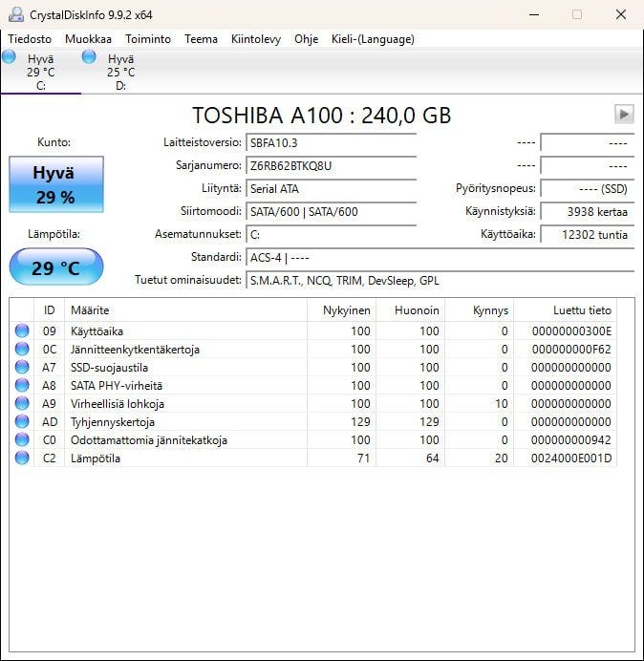Click the 12302 tuntia power-on hours field
Image resolution: width=644 pixels, height=661 pixels.
coord(587,234)
